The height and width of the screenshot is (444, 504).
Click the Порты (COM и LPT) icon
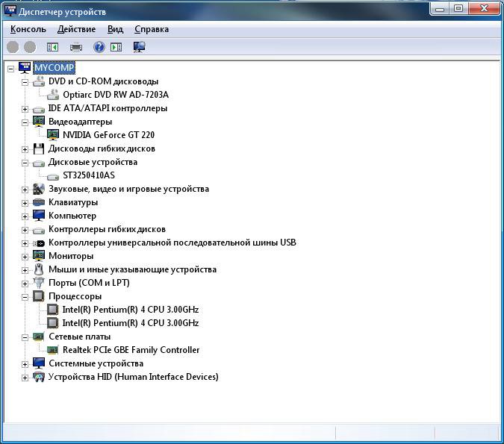39,283
